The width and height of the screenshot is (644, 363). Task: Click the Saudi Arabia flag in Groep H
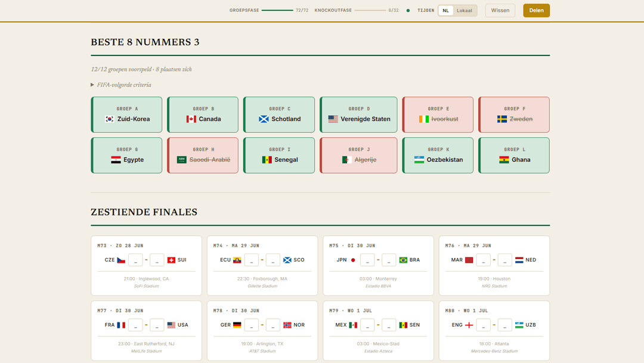(181, 160)
